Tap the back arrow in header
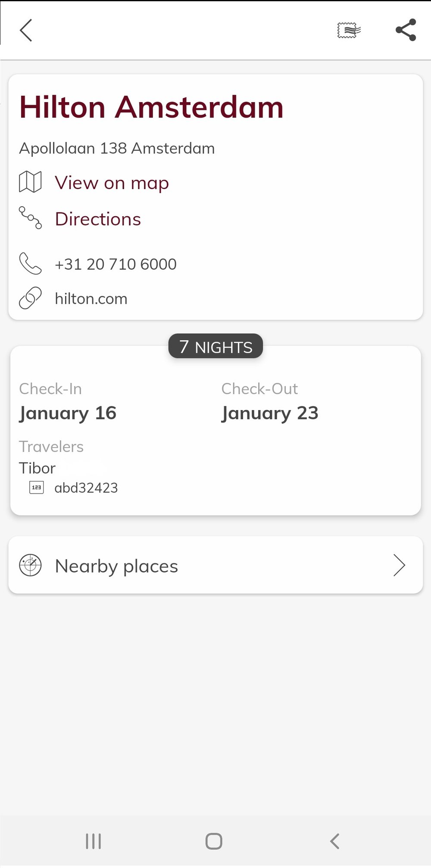 tap(26, 30)
